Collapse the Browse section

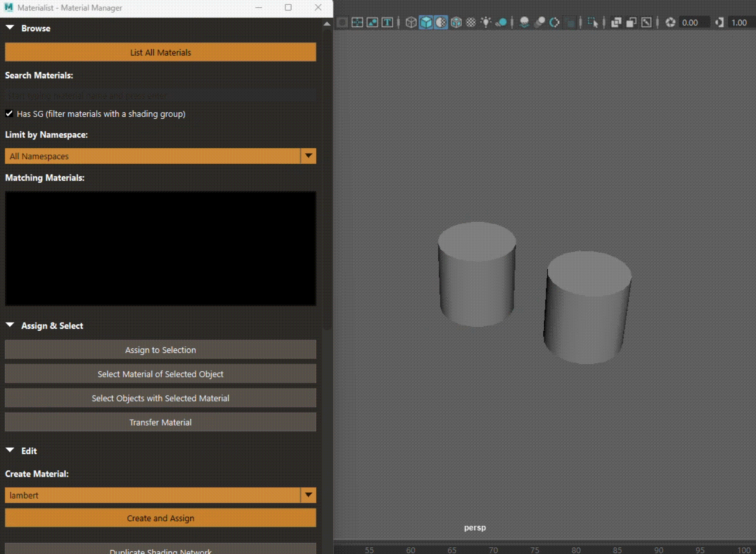pos(10,28)
